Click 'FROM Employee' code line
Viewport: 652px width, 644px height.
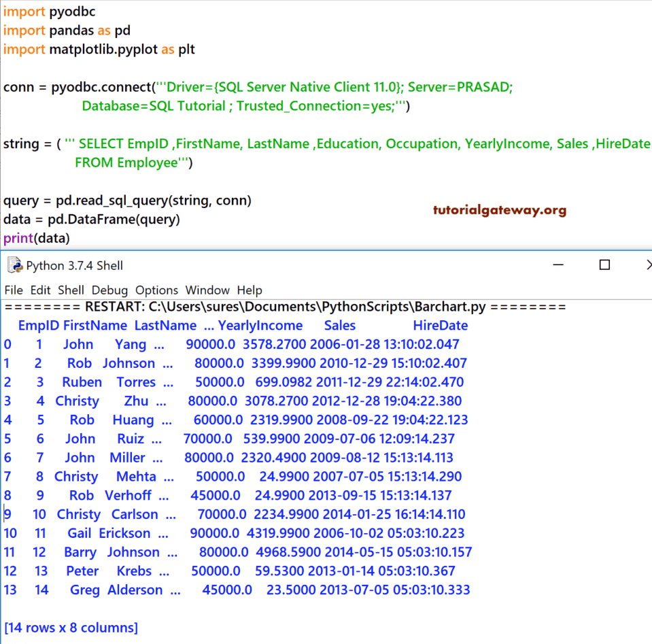coord(134,163)
